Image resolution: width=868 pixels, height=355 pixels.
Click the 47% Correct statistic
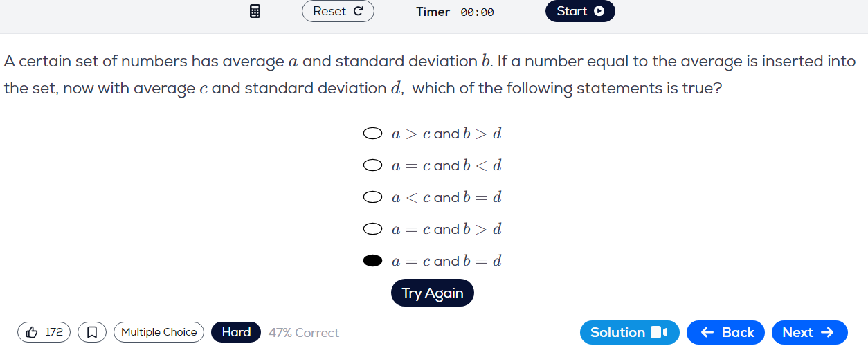click(304, 333)
